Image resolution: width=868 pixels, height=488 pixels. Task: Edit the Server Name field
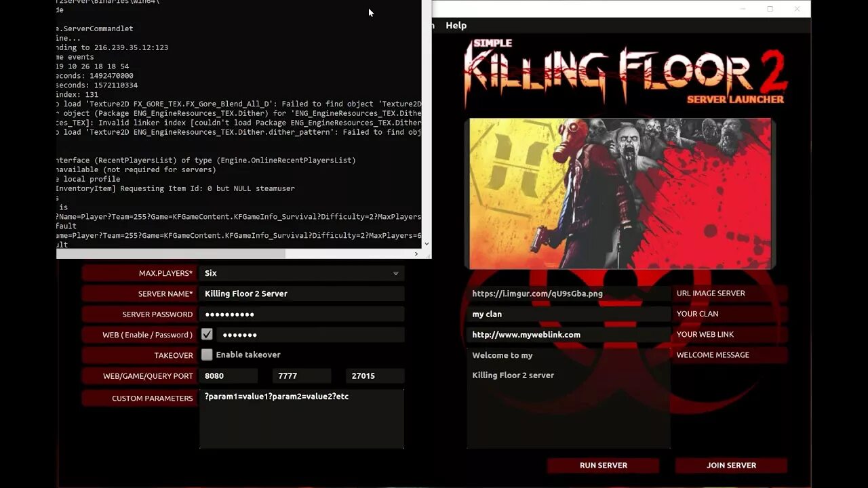point(302,293)
